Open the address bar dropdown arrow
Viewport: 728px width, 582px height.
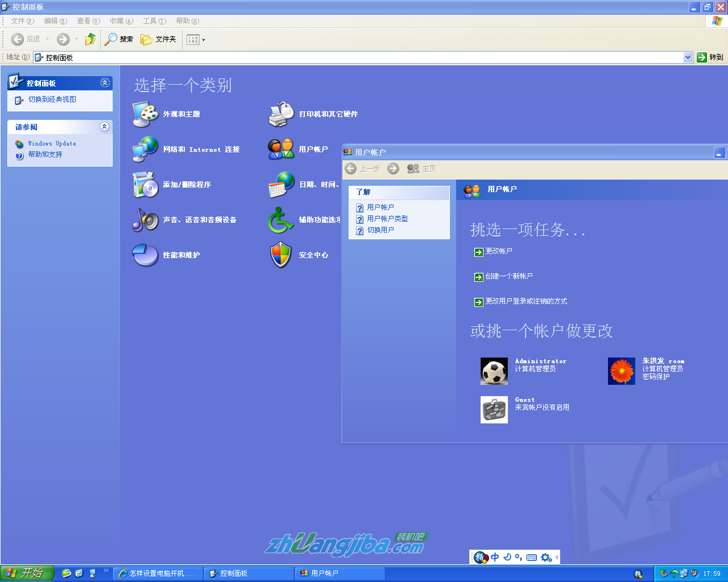click(688, 57)
